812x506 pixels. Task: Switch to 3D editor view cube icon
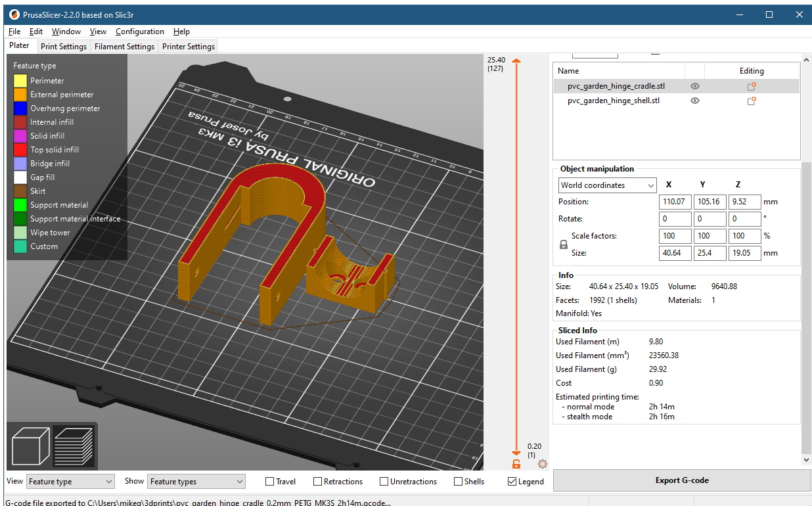tap(31, 446)
